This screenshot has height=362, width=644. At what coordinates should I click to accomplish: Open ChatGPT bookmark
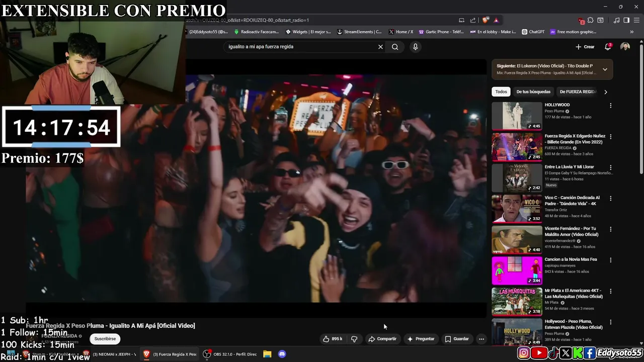pos(533,32)
